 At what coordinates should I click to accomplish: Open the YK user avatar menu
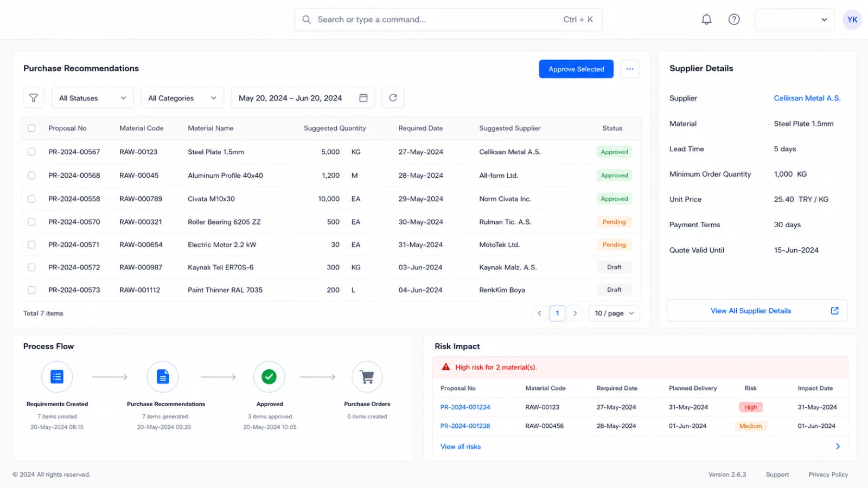(x=852, y=20)
